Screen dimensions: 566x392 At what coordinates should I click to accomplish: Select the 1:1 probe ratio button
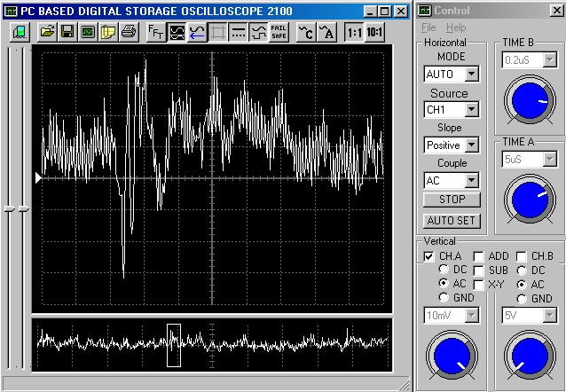[x=354, y=32]
